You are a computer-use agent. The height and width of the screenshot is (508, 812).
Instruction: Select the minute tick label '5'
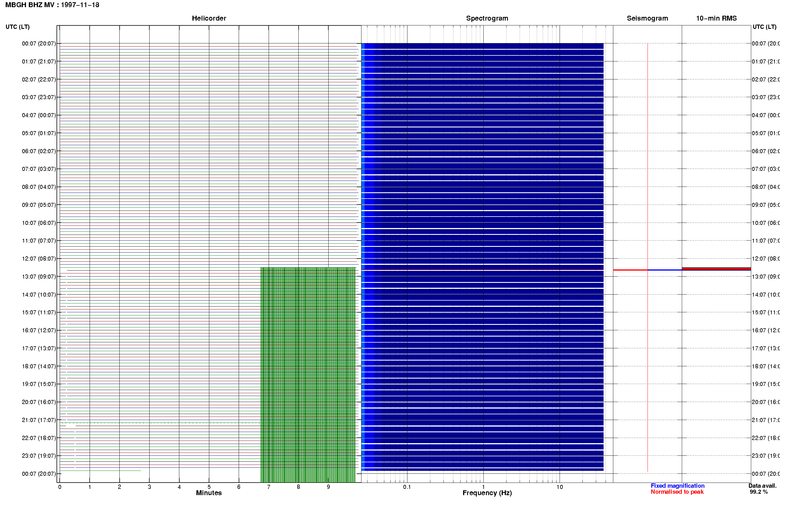(x=209, y=487)
